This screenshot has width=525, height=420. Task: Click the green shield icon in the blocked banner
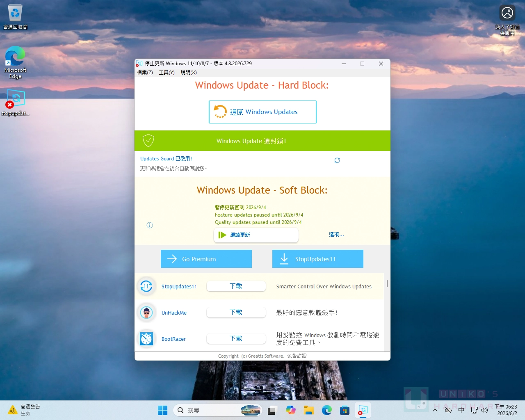click(x=148, y=141)
